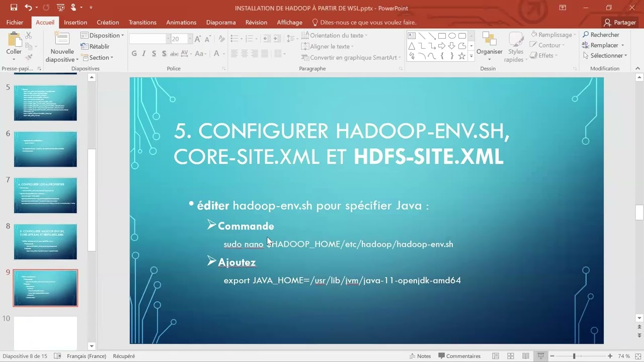Open the Notes pane
Screen dimensions: 644x362
[x=419, y=356]
